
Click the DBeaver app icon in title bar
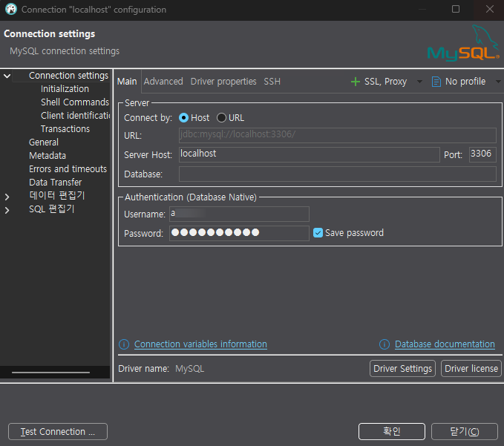tap(11, 10)
